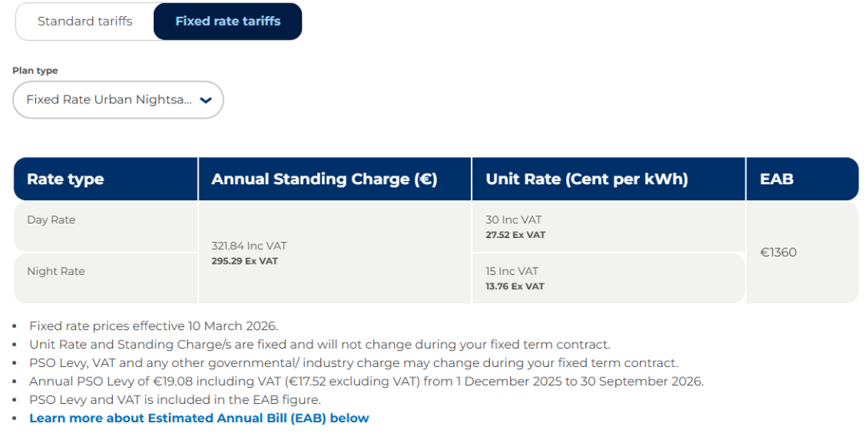Click the 15 Inc VAT night unit rate
The image size is (868, 440).
tap(512, 272)
